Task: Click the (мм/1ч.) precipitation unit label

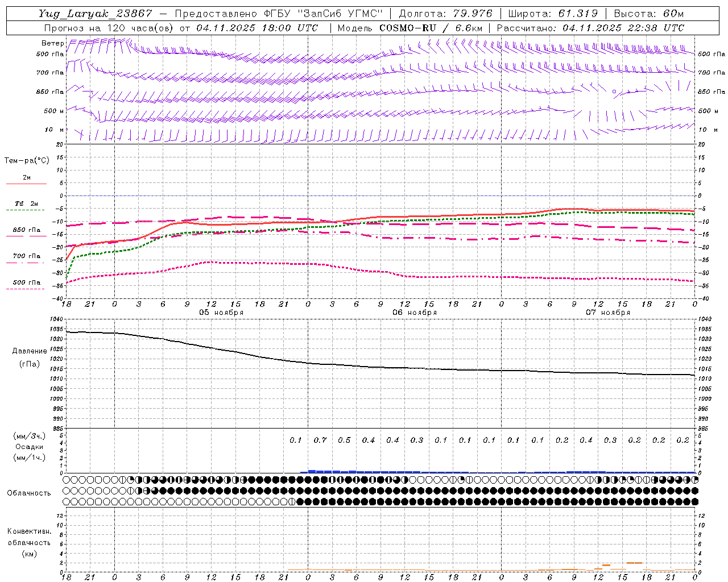Action: click(30, 458)
